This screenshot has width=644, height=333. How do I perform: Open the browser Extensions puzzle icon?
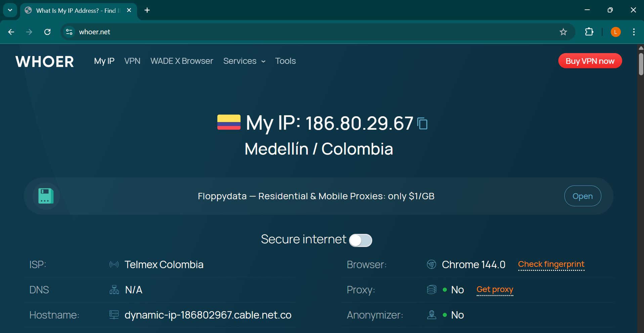[x=589, y=32]
